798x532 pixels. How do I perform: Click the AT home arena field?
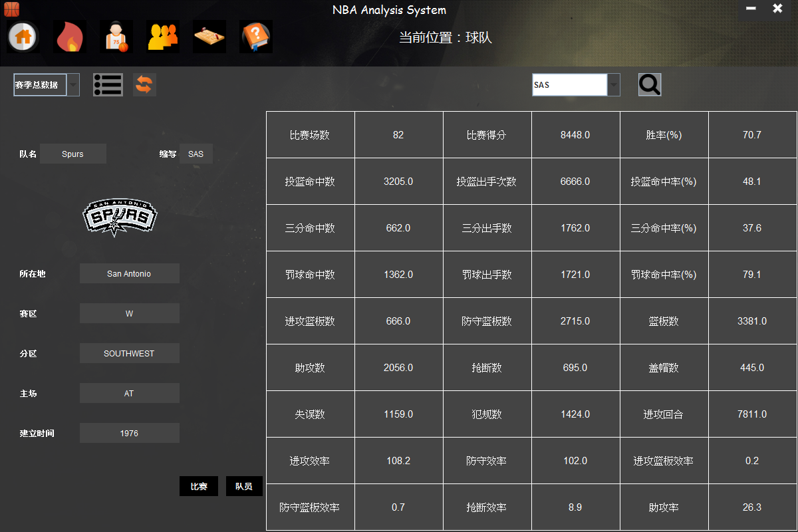point(130,393)
